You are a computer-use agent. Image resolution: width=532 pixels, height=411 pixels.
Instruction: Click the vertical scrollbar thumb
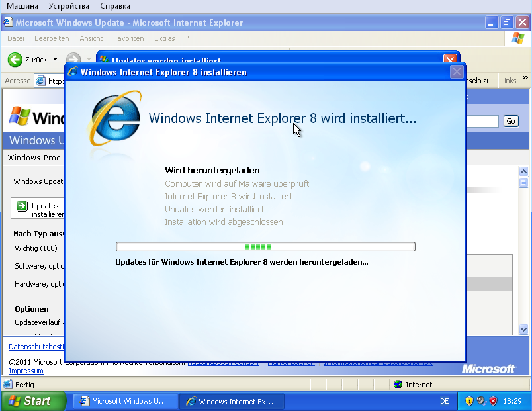point(523,183)
